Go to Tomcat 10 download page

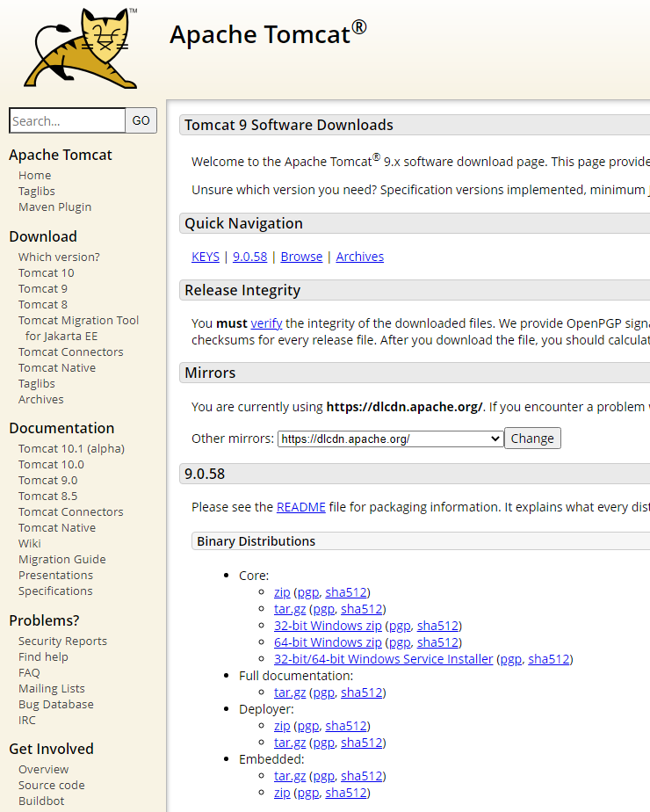[46, 273]
